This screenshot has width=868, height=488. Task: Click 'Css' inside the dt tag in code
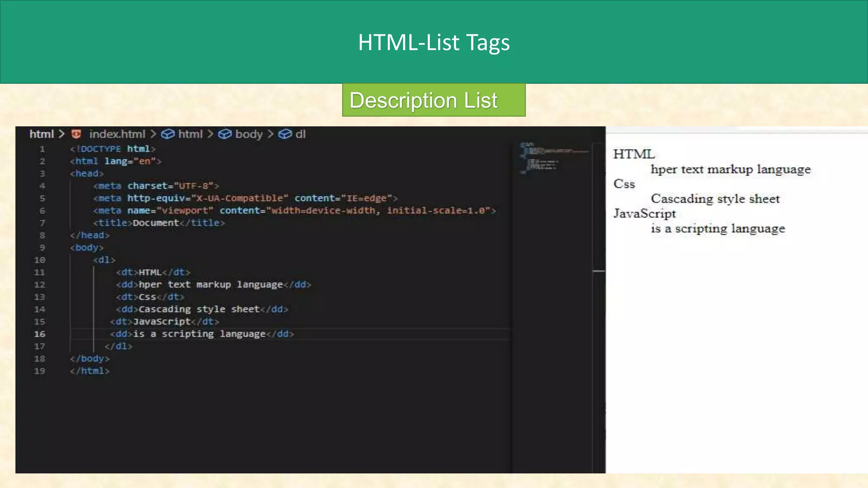147,297
